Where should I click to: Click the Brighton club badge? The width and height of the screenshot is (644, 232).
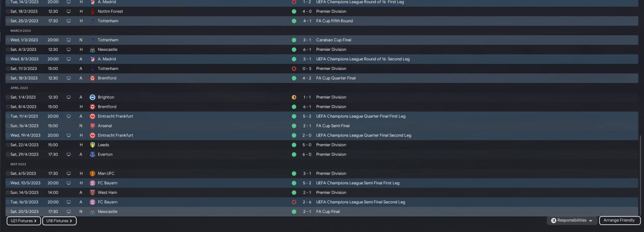pos(93,97)
